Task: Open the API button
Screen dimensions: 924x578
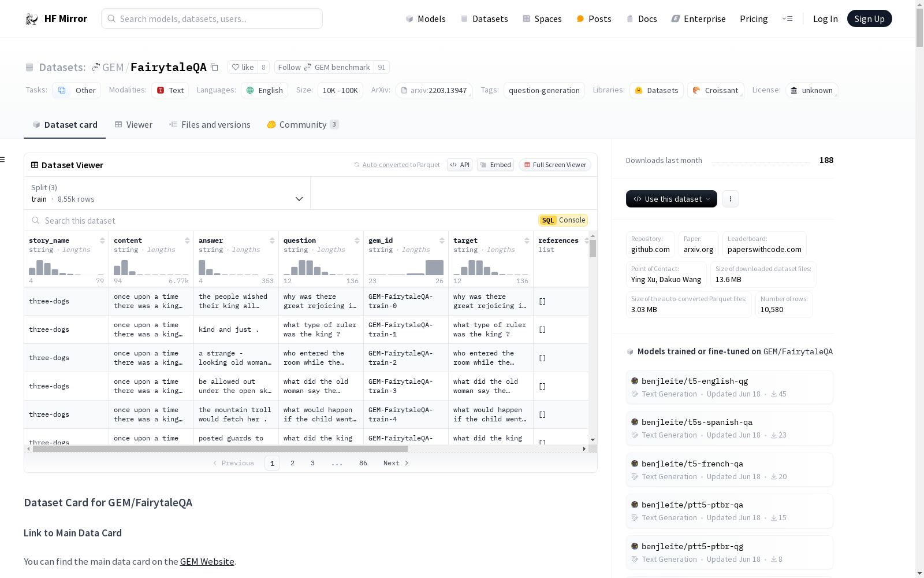Action: point(460,165)
